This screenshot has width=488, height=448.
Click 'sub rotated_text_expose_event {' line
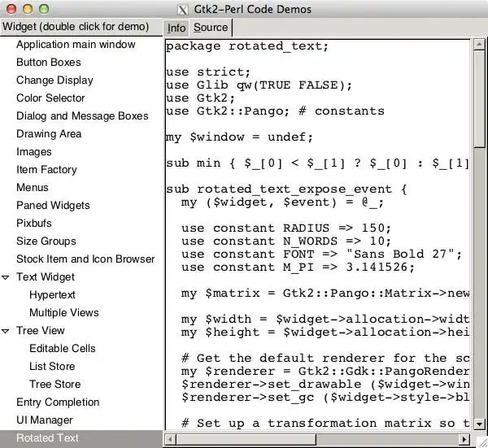click(x=286, y=189)
